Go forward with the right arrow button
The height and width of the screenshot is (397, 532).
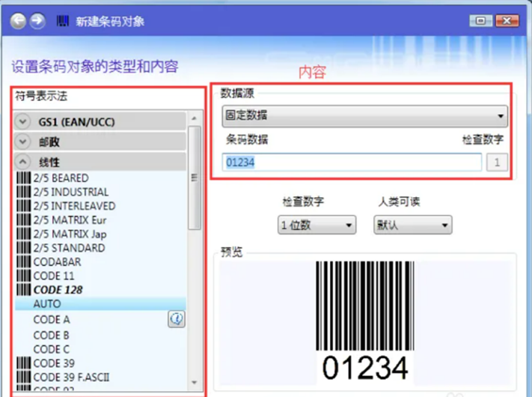(37, 22)
